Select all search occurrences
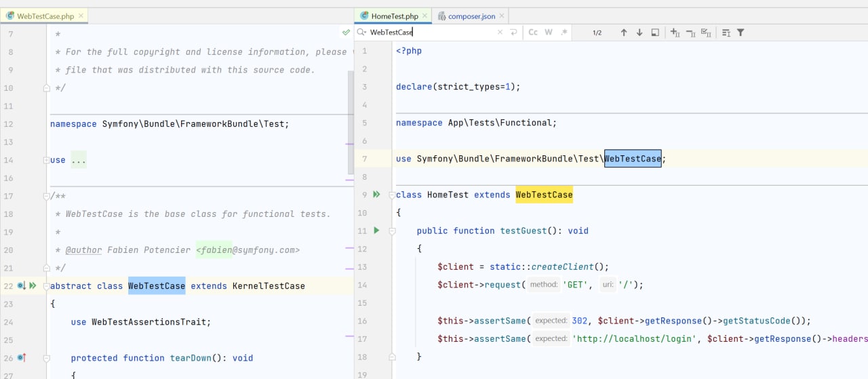 (706, 33)
